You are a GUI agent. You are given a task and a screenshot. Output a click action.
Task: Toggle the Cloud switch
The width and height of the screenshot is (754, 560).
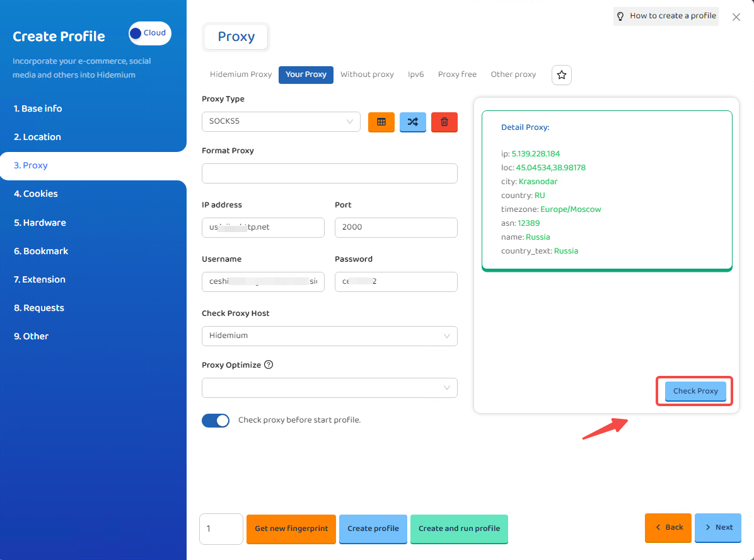tap(149, 33)
